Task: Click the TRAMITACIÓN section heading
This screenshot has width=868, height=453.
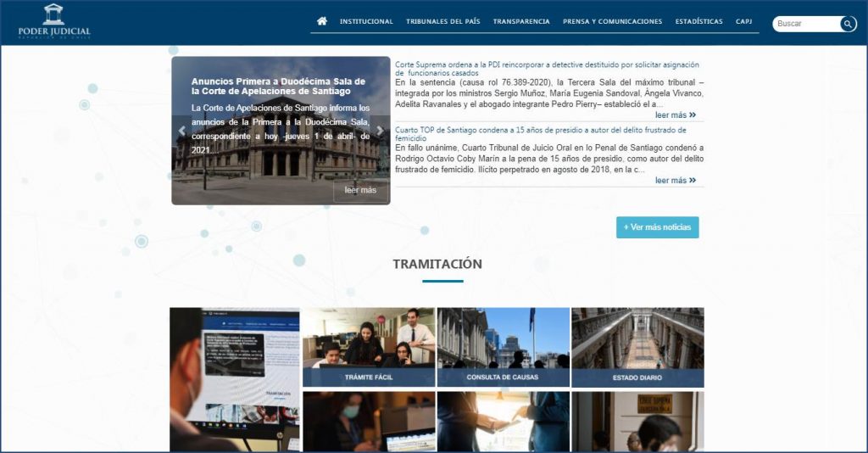Action: pos(437,264)
